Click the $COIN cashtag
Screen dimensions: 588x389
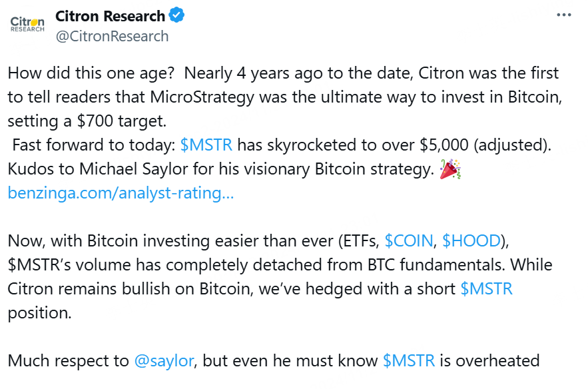(x=408, y=242)
